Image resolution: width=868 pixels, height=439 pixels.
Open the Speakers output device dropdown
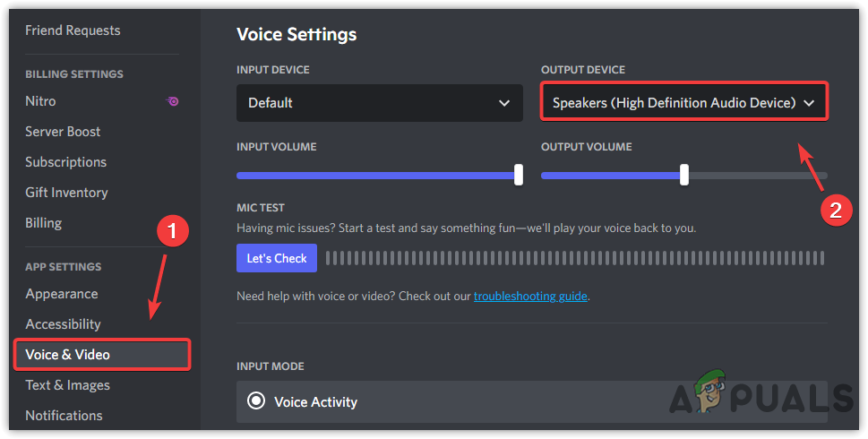[684, 102]
